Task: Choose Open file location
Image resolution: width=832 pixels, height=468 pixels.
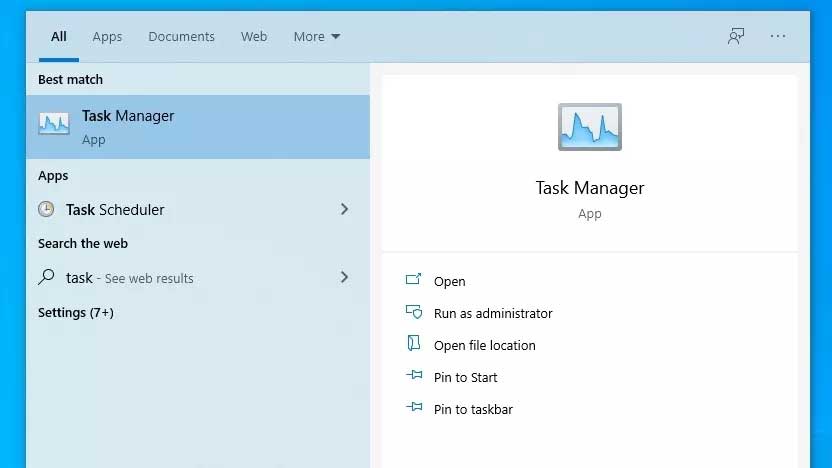Action: 484,345
